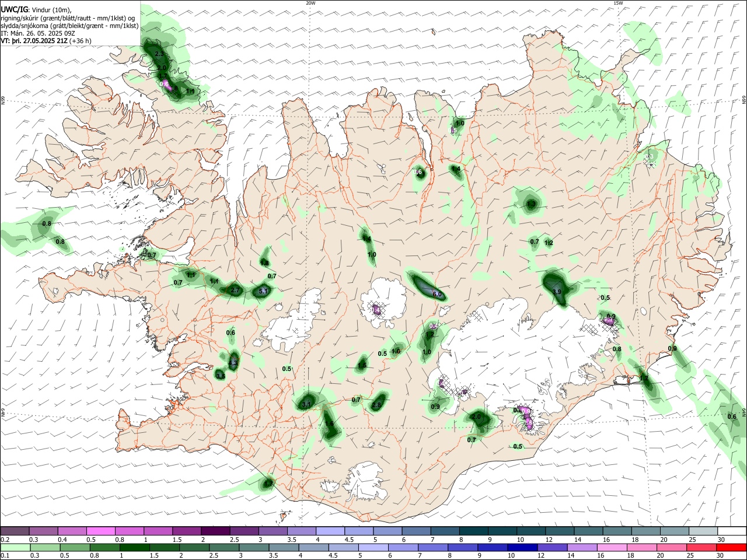The width and height of the screenshot is (747, 560).
Task: Select the 2.3 value over the Westfjords coast
Action: [160, 54]
